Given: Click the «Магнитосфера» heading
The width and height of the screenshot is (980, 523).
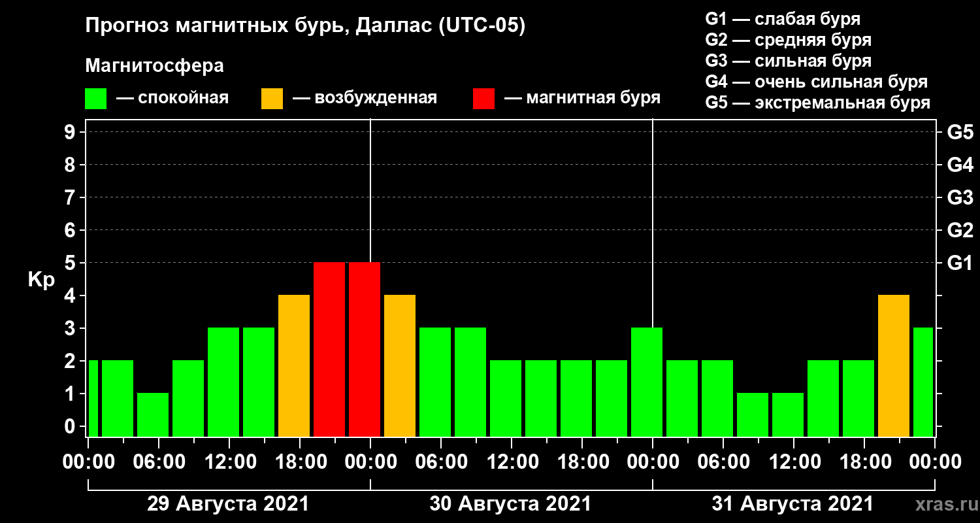Looking at the screenshot, I should (x=155, y=66).
